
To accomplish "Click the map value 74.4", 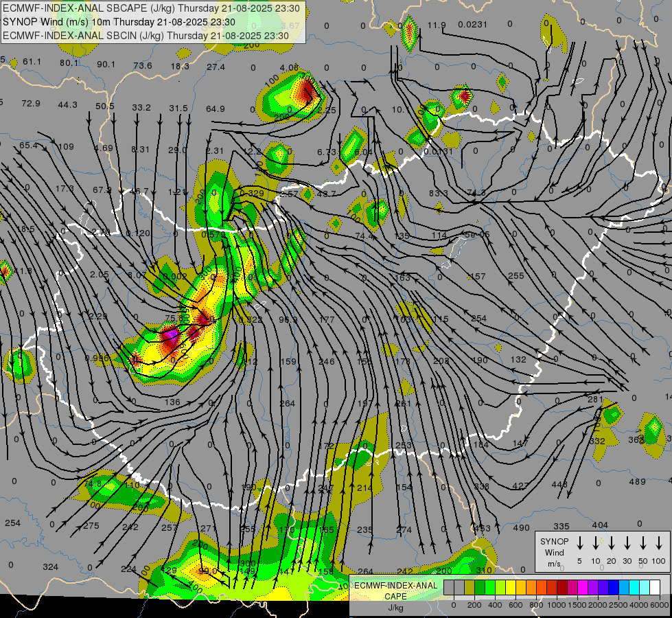I will [364, 236].
